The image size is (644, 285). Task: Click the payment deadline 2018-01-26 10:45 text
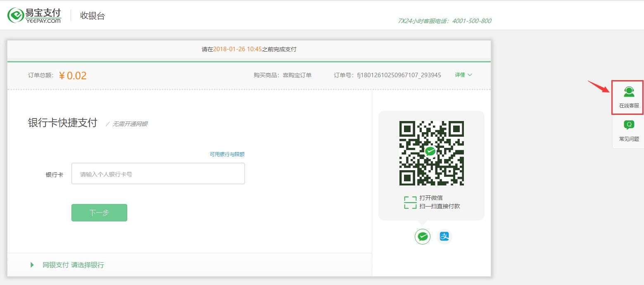tap(238, 49)
